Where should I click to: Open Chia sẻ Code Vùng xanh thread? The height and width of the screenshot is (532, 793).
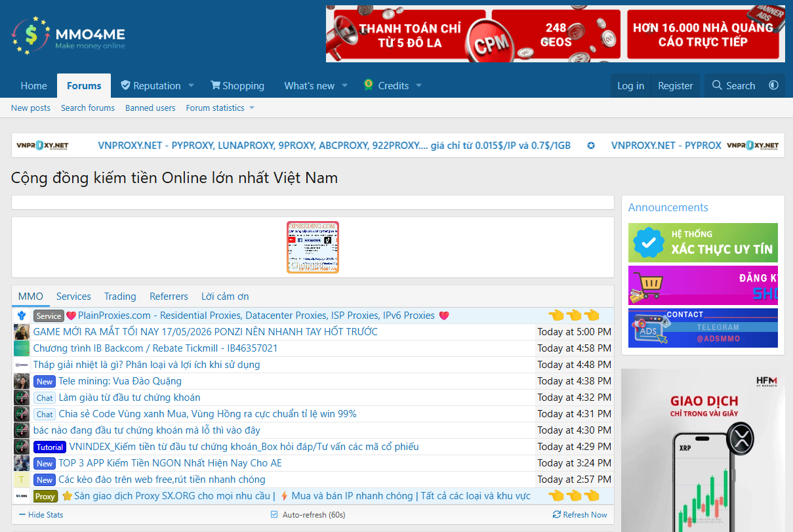click(x=207, y=414)
